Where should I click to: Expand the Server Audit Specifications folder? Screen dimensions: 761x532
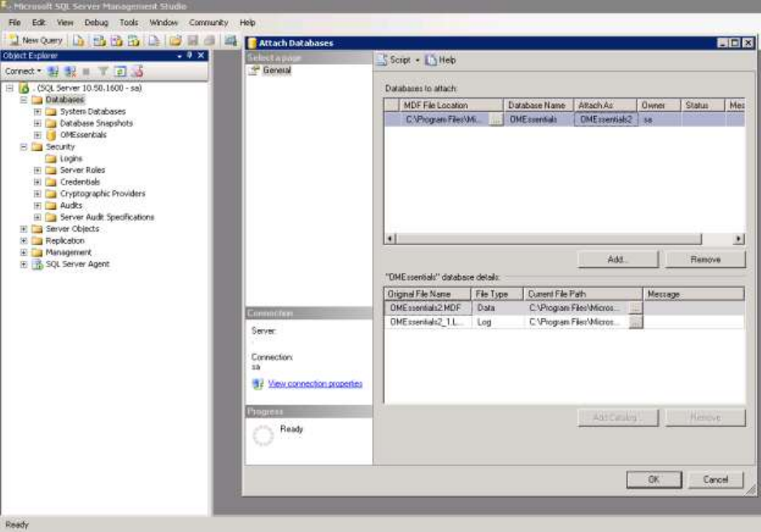tap(37, 218)
